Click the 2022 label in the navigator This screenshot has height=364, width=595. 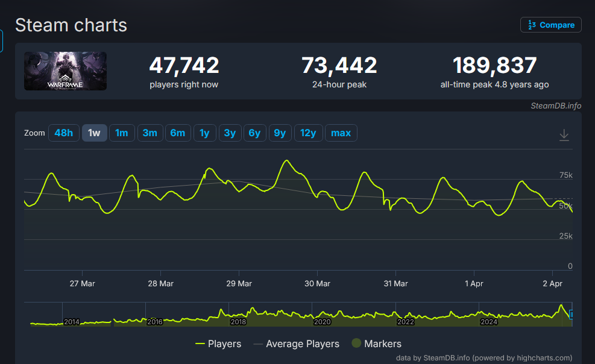(x=405, y=322)
